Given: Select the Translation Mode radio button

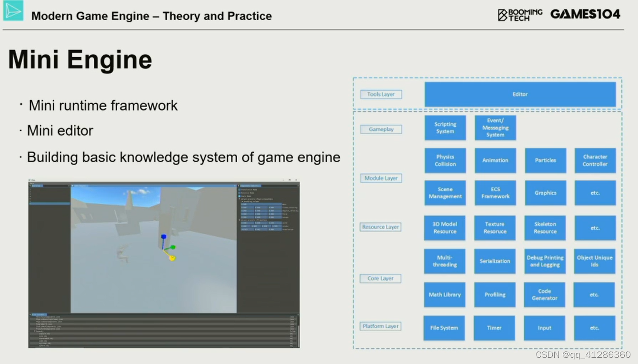Looking at the screenshot, I should (239, 189).
